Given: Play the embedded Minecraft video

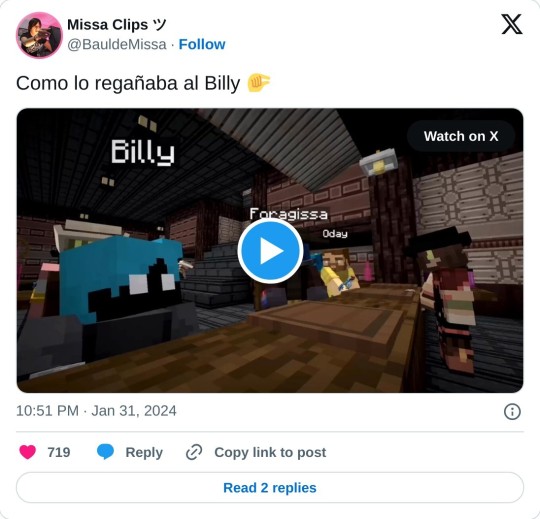Looking at the screenshot, I should click(270, 251).
